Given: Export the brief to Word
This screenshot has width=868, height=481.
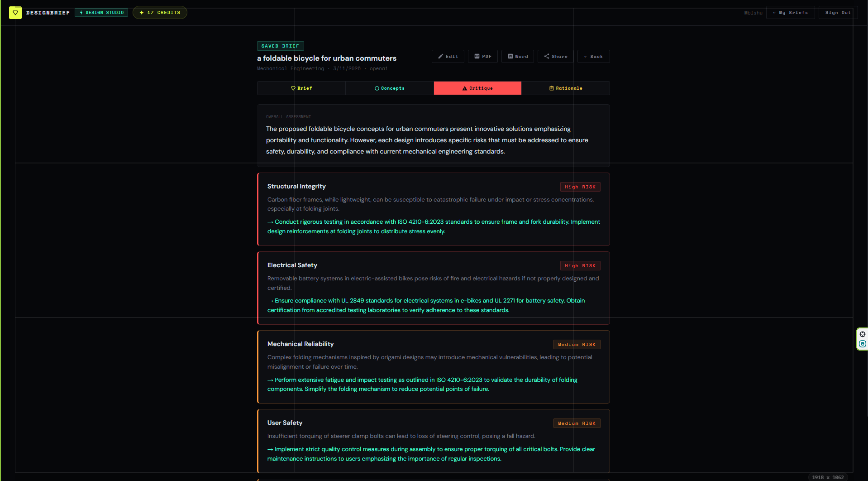Looking at the screenshot, I should pos(517,57).
